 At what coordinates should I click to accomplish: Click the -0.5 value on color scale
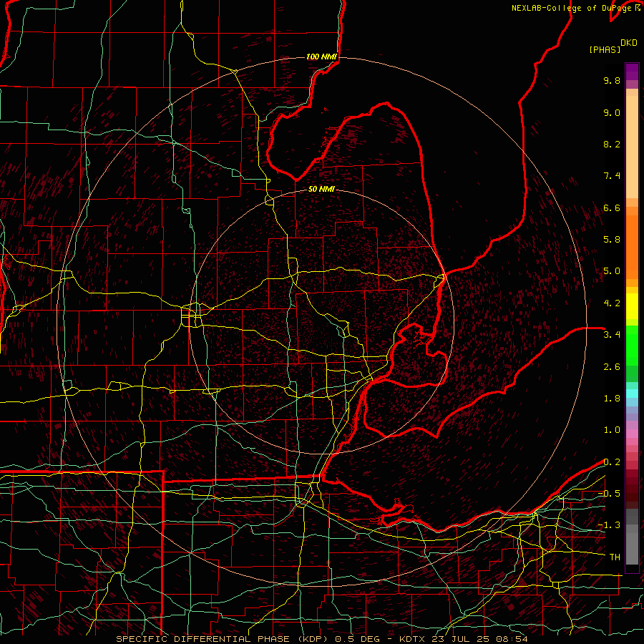click(609, 494)
